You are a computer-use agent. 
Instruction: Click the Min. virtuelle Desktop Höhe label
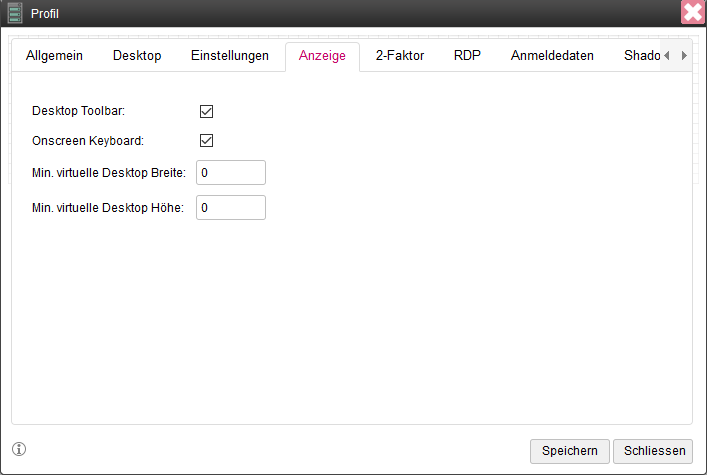tap(108, 208)
